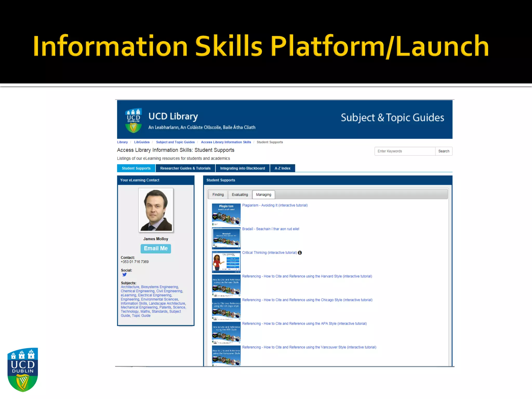Screen dimensions: 532x399
Task: Select the Managing tab
Action: (263, 195)
